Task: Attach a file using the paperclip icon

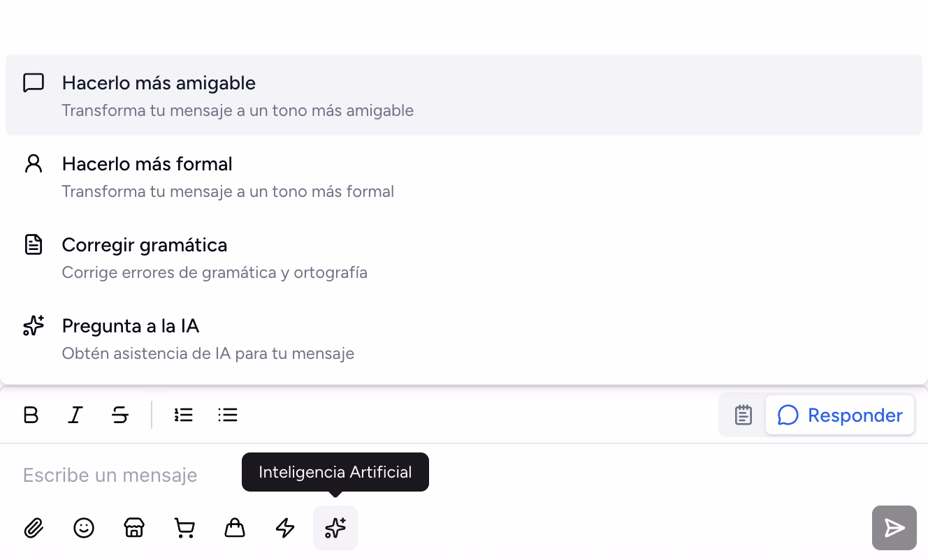Action: point(34,528)
